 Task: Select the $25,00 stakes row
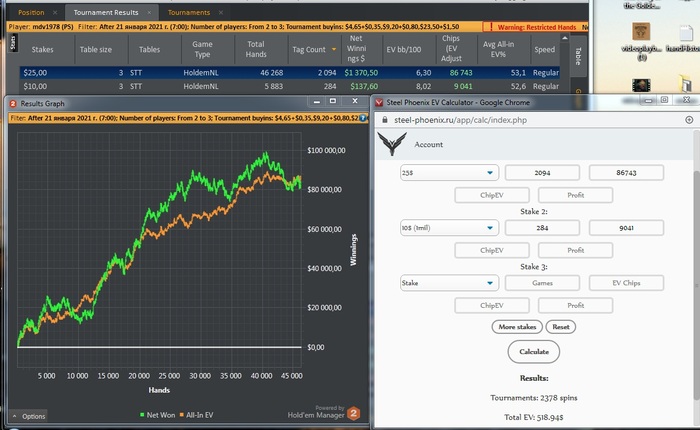click(289, 73)
